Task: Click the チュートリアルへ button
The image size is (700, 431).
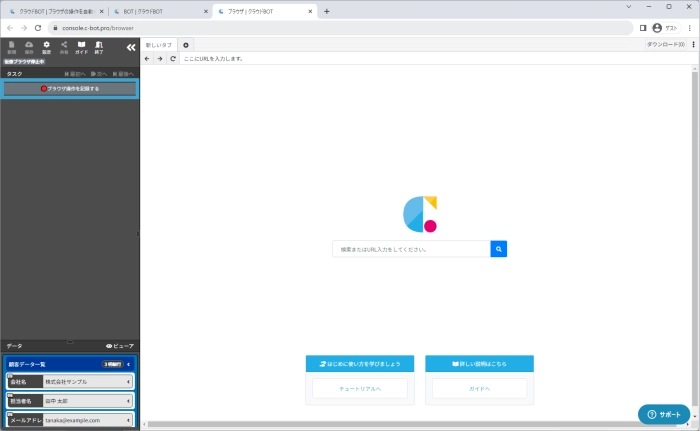Action: (360, 388)
